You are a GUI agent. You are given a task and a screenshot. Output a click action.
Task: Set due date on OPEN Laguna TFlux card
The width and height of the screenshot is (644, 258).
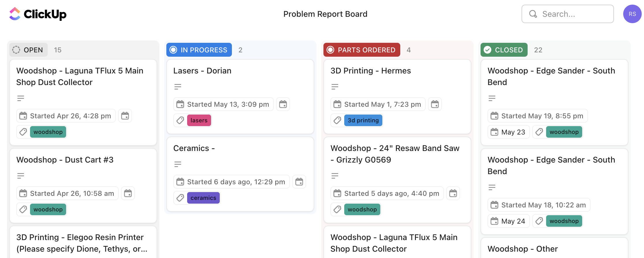tap(125, 116)
